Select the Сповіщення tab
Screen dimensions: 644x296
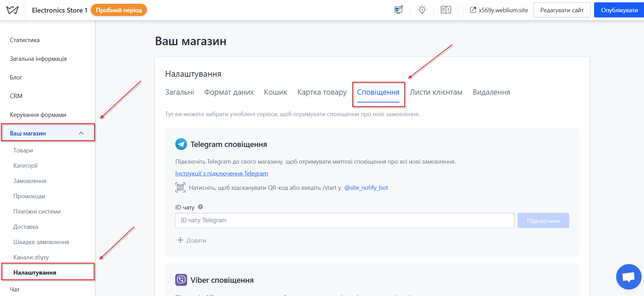click(378, 92)
